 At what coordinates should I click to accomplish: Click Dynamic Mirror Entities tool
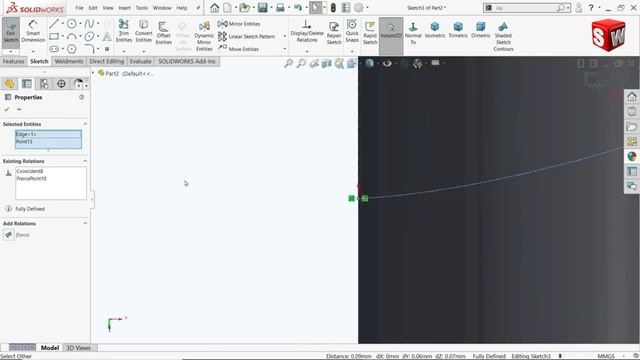pos(204,36)
